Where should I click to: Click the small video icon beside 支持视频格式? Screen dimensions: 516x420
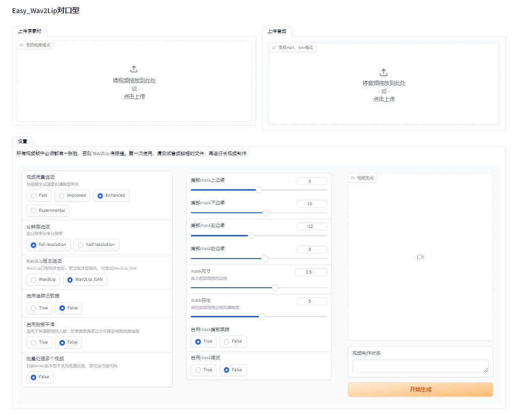tap(21, 45)
